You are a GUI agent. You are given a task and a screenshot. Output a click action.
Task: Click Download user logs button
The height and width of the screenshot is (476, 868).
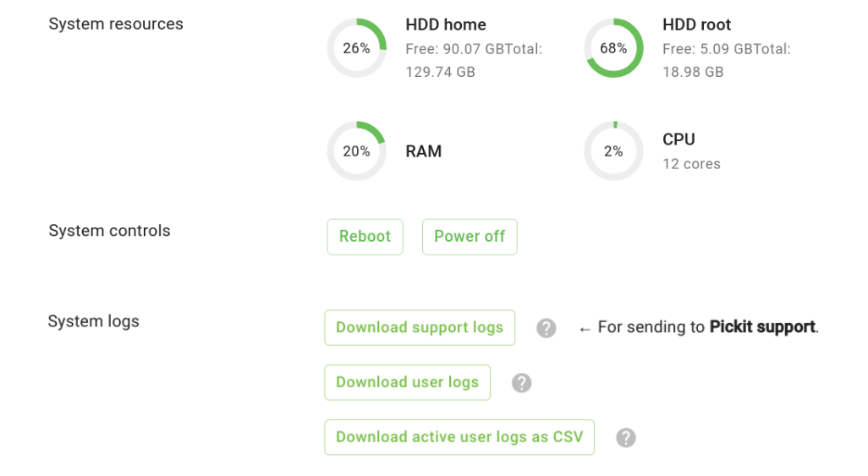407,382
